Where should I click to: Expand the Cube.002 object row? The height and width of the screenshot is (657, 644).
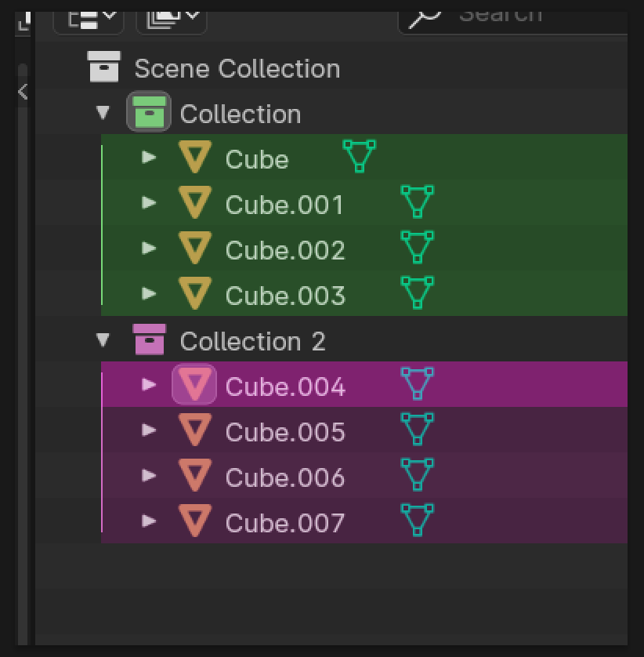coord(149,248)
